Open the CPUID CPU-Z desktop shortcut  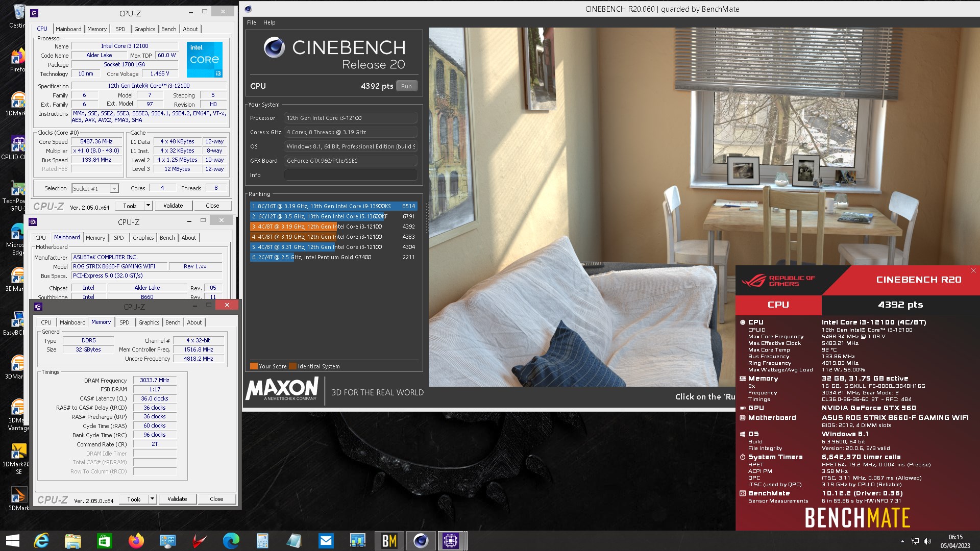point(17,148)
